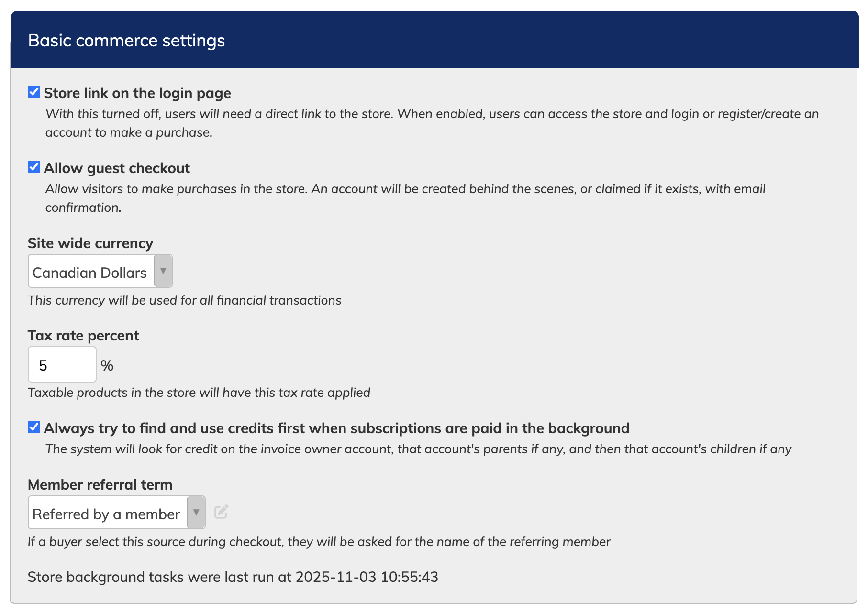868x613 pixels.
Task: Click the currency used for transactions help text
Action: [184, 300]
